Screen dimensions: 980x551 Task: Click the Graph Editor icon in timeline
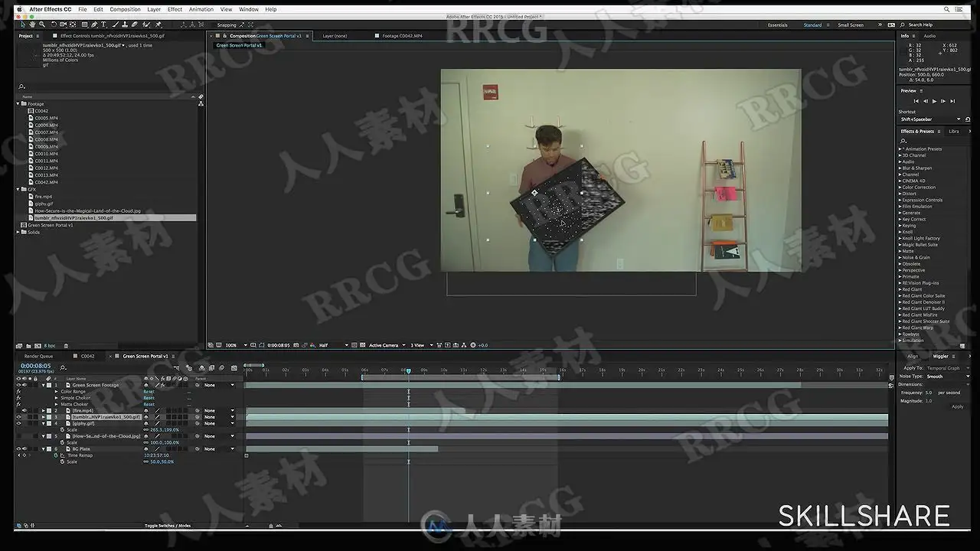234,368
